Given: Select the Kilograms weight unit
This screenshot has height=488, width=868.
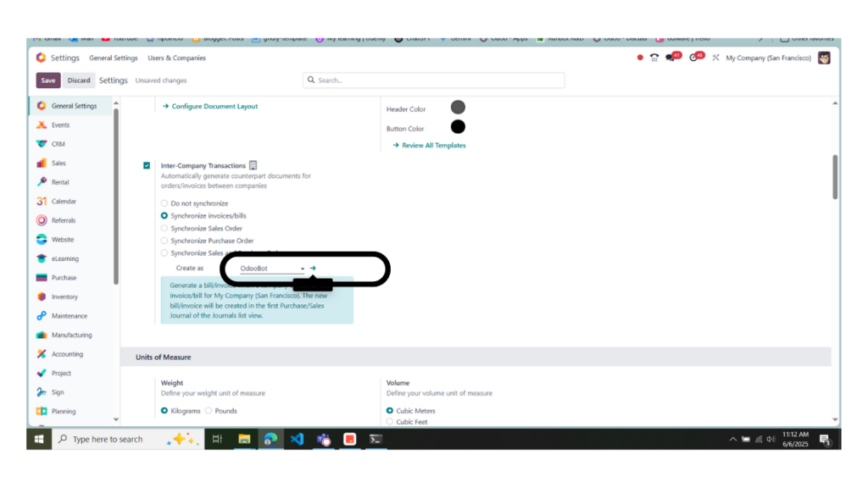Looking at the screenshot, I should pos(164,411).
